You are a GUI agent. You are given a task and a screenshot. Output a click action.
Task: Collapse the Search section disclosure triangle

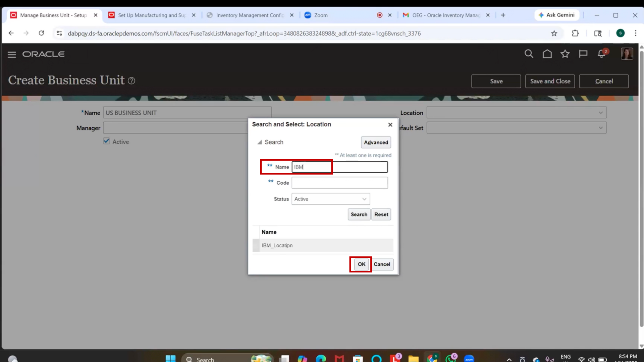260,142
